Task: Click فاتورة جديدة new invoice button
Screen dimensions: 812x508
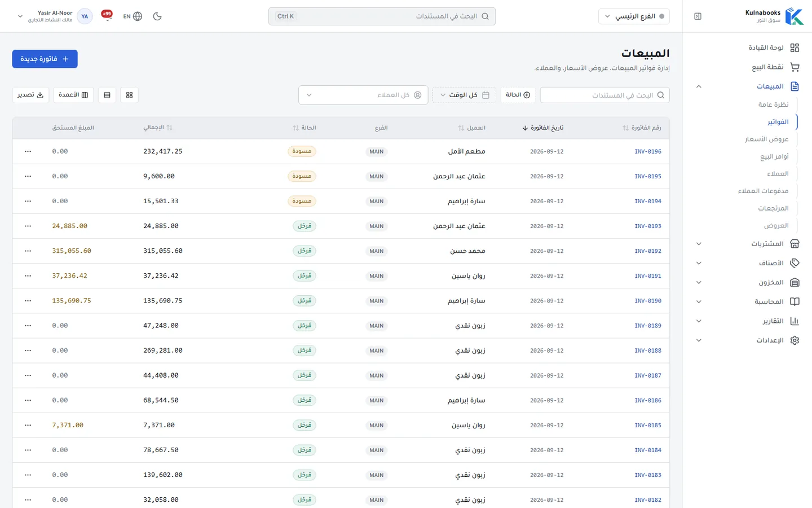Action: pyautogui.click(x=45, y=59)
